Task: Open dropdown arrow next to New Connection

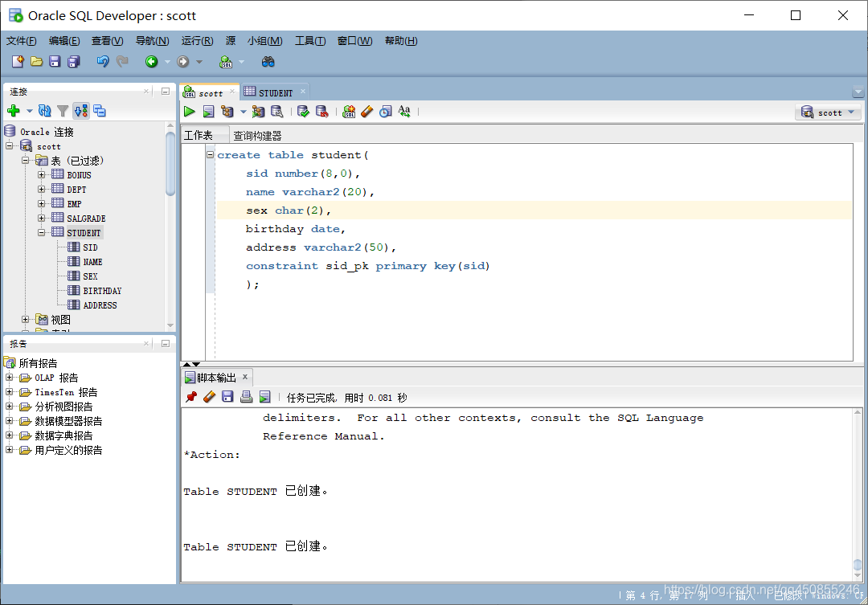Action: click(30, 111)
